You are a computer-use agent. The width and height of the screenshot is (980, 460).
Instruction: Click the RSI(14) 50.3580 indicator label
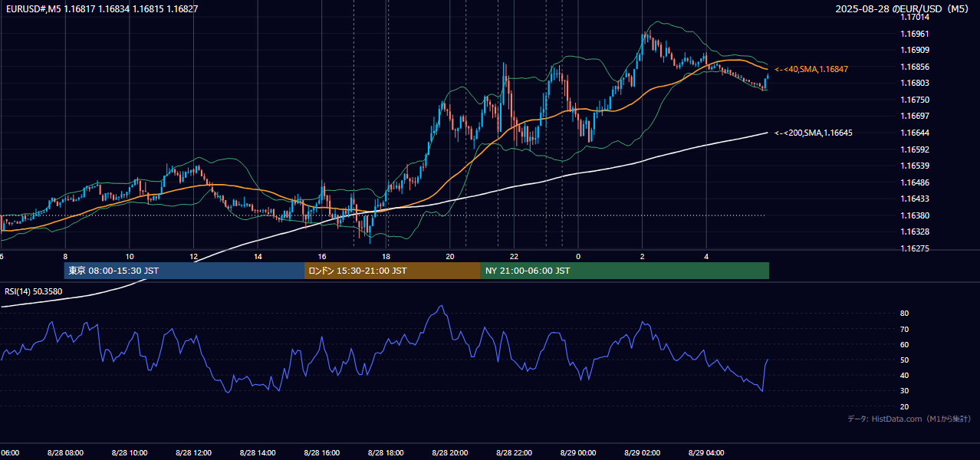[34, 291]
